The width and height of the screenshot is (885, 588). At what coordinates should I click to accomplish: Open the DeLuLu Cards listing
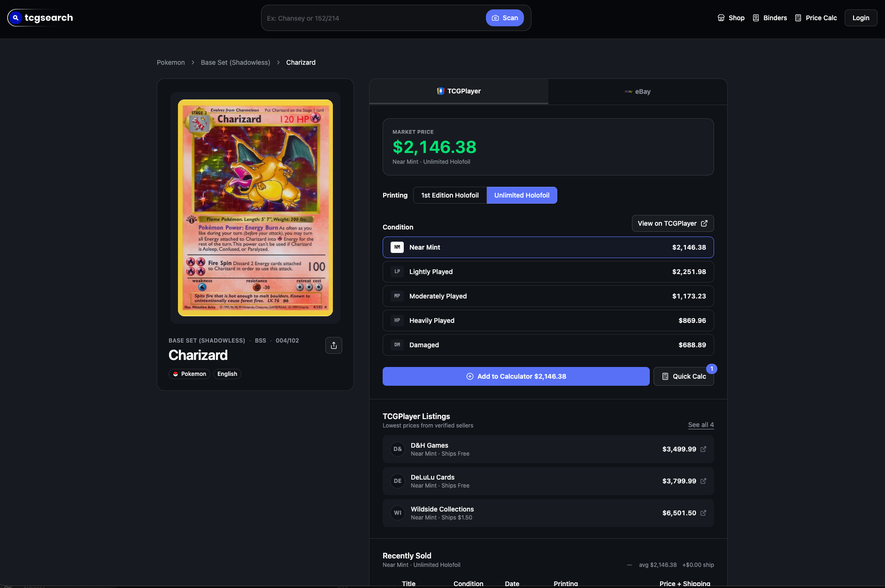pos(548,481)
